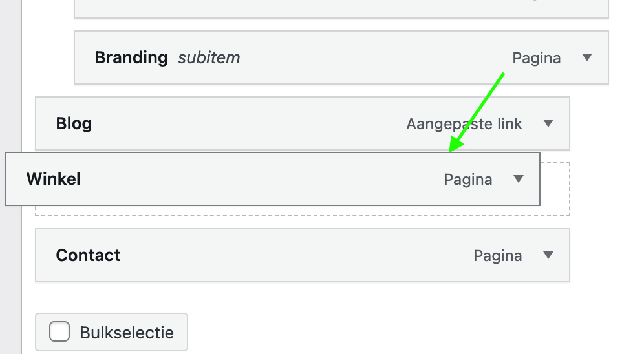Expand the Contact item dropdown arrow

point(548,255)
